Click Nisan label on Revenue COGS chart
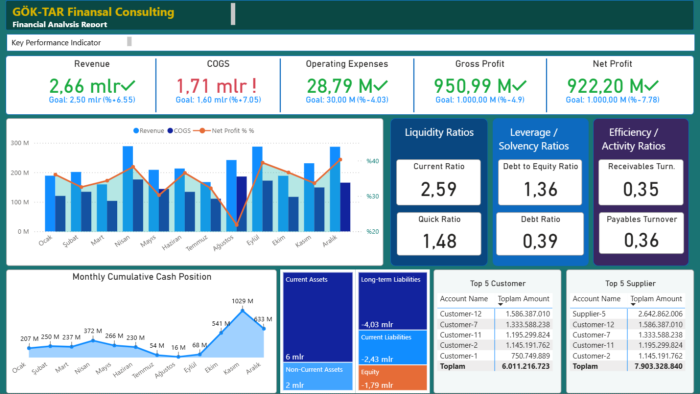 (122, 241)
